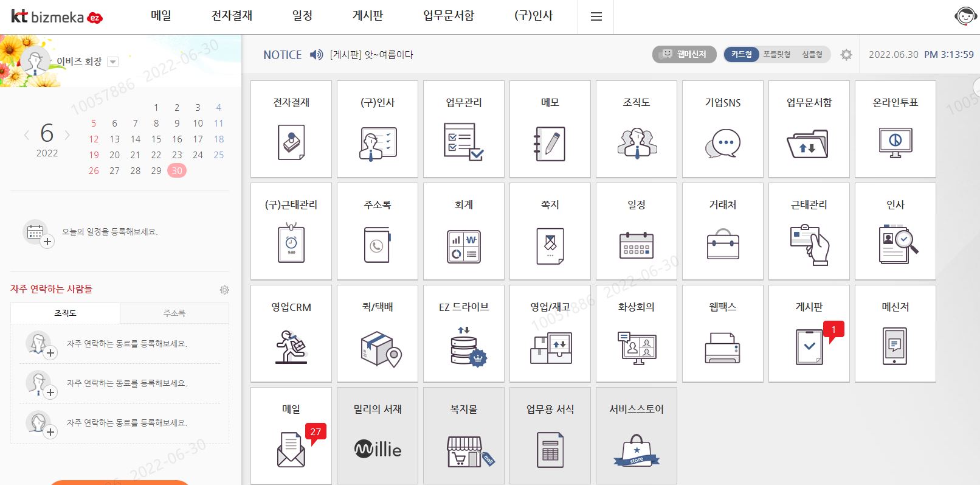Screen dimensions: 980x485
Task: Open the 업무문서함 top menu
Action: pyautogui.click(x=448, y=16)
